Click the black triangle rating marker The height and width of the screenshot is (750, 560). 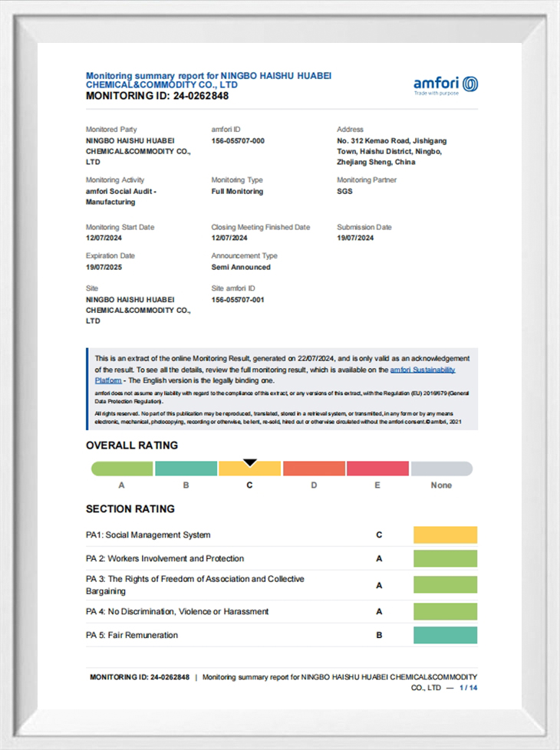tap(249, 462)
